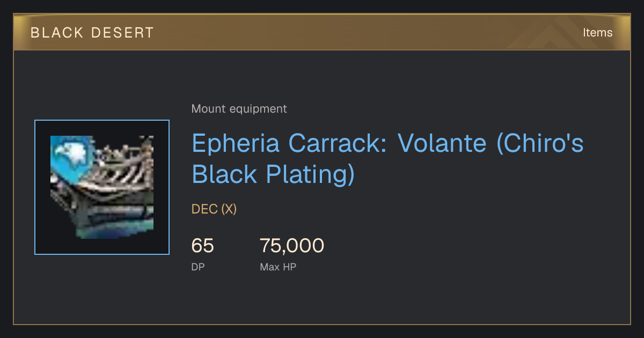644x338 pixels.
Task: Select the Mount equipment category label
Action: tap(239, 109)
